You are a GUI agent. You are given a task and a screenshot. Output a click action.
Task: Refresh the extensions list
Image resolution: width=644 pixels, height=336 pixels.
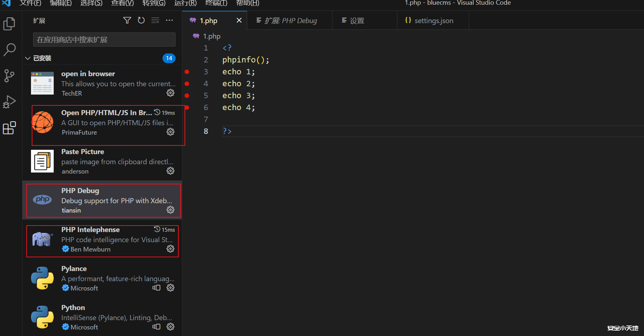pos(141,20)
